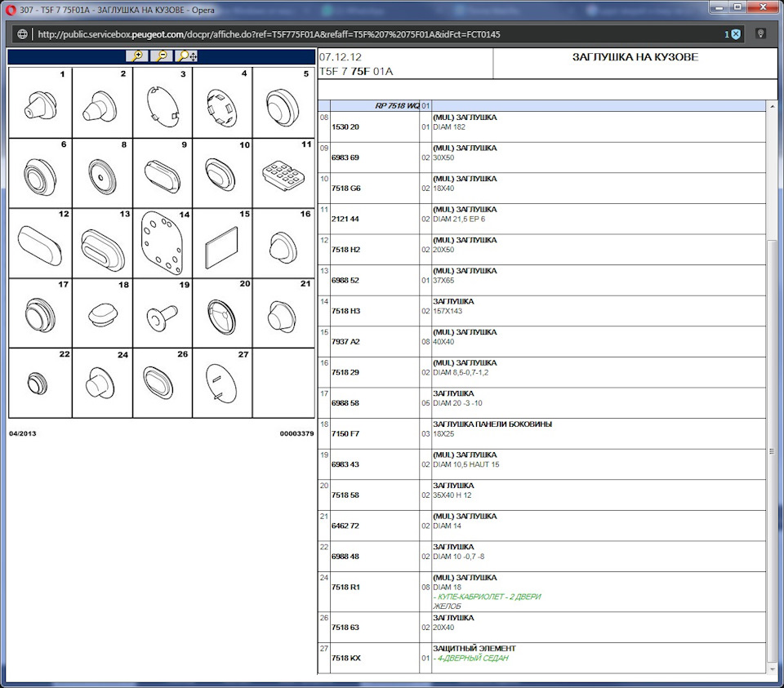Click the blocked content shield badge in address bar

tap(734, 34)
